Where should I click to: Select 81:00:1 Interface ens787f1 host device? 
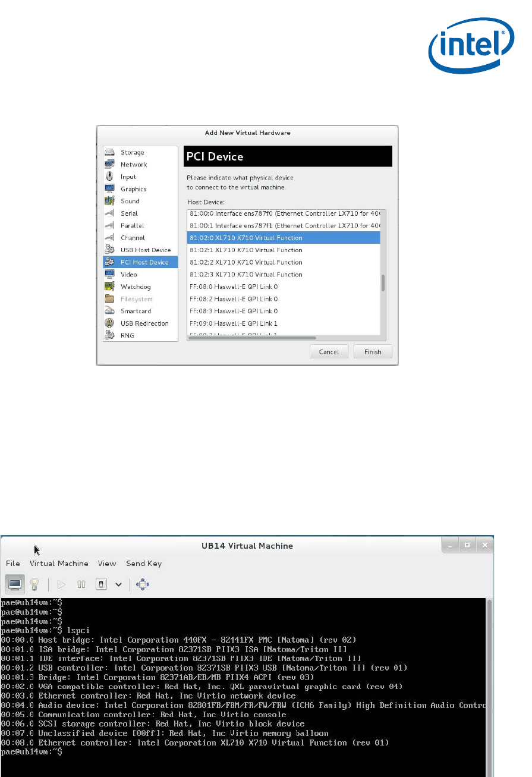click(284, 226)
